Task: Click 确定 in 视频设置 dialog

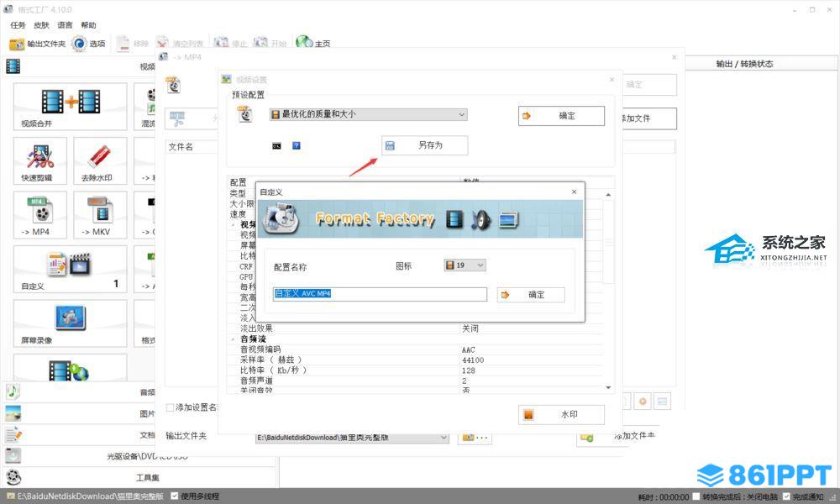Action: click(x=561, y=116)
